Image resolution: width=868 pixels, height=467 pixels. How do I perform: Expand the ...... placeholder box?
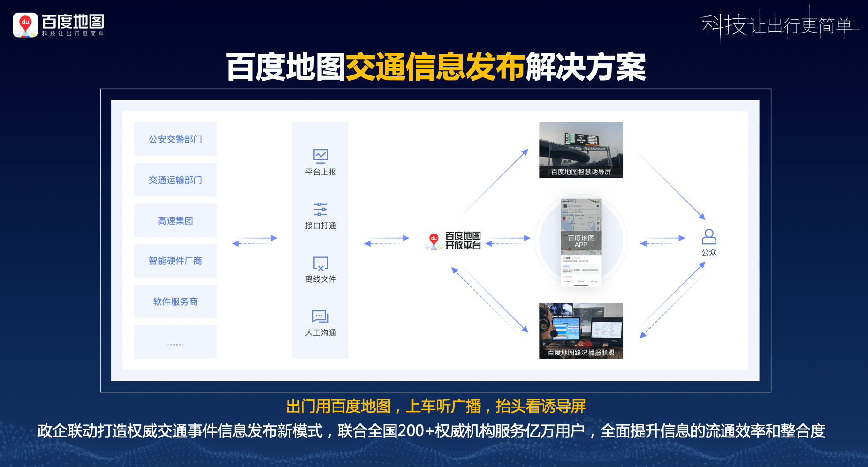175,342
